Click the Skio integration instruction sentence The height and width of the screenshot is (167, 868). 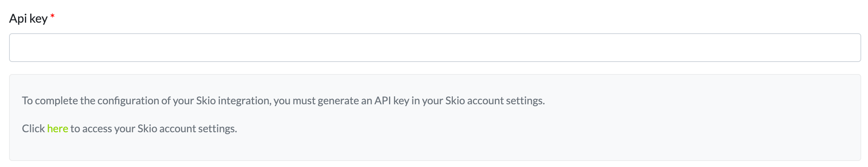(283, 101)
